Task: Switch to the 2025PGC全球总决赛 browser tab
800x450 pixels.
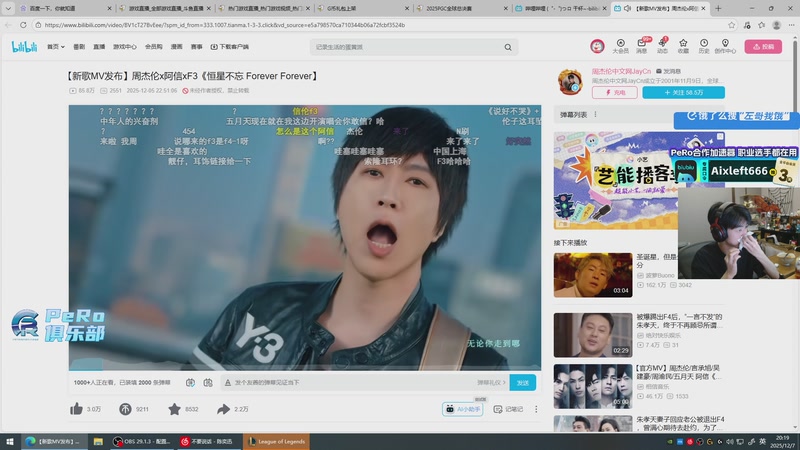Action: coord(462,8)
